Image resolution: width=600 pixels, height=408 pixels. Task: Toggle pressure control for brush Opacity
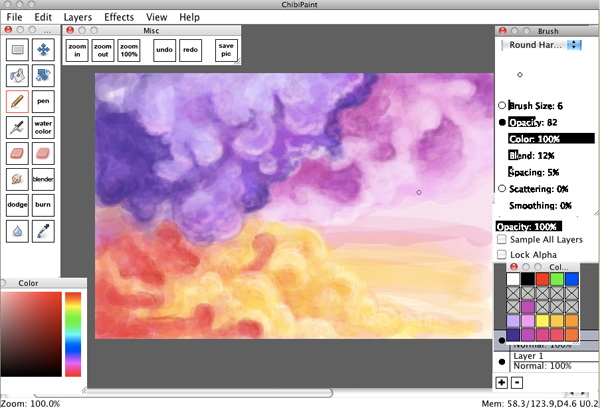tap(502, 122)
